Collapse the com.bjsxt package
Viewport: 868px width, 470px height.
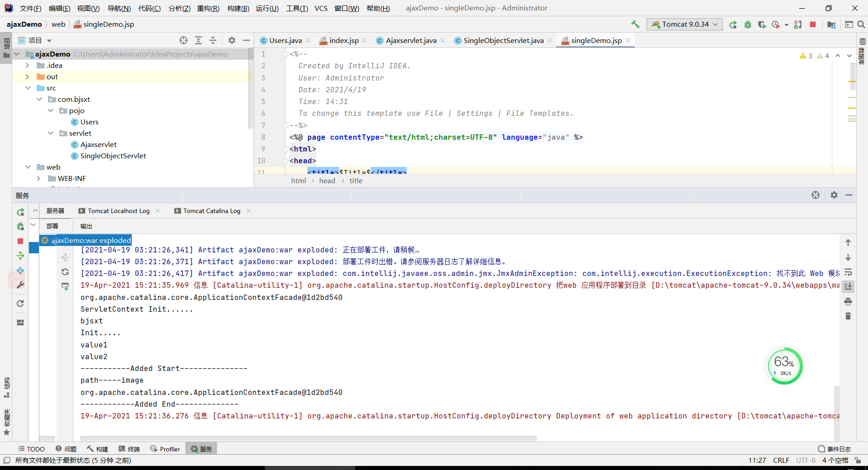(x=39, y=99)
